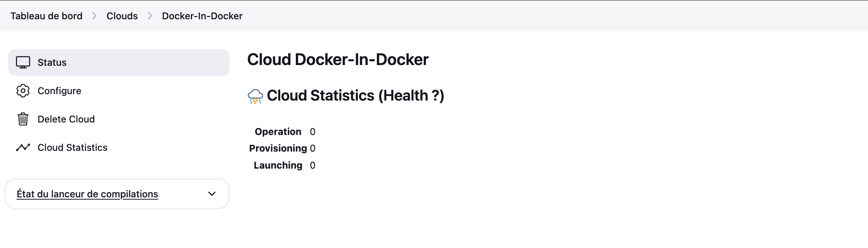
Task: Click the monitor icon beside Status
Action: click(x=23, y=62)
